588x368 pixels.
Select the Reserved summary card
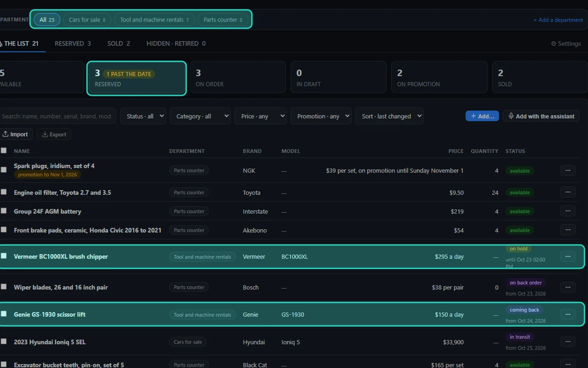tap(137, 78)
